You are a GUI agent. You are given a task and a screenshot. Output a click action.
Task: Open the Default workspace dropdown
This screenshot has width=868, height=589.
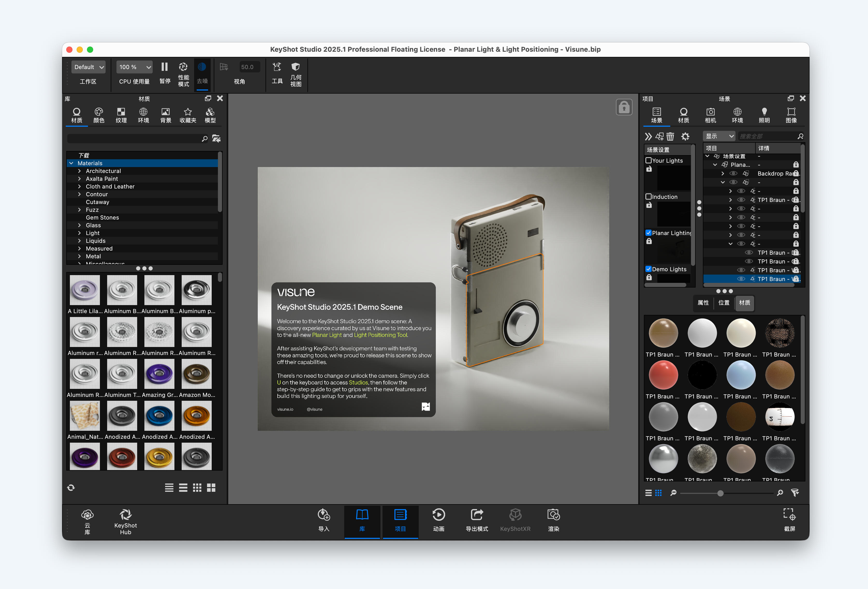click(88, 67)
